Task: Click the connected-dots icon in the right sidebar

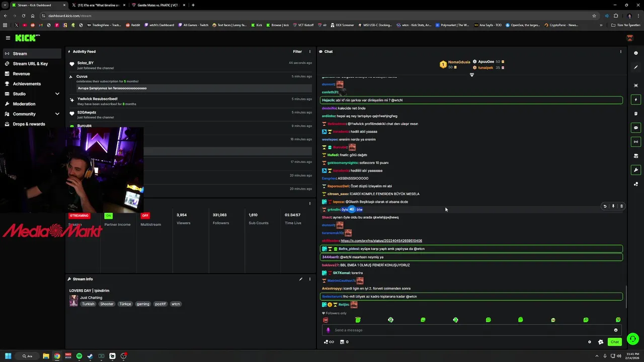Action: (x=636, y=184)
